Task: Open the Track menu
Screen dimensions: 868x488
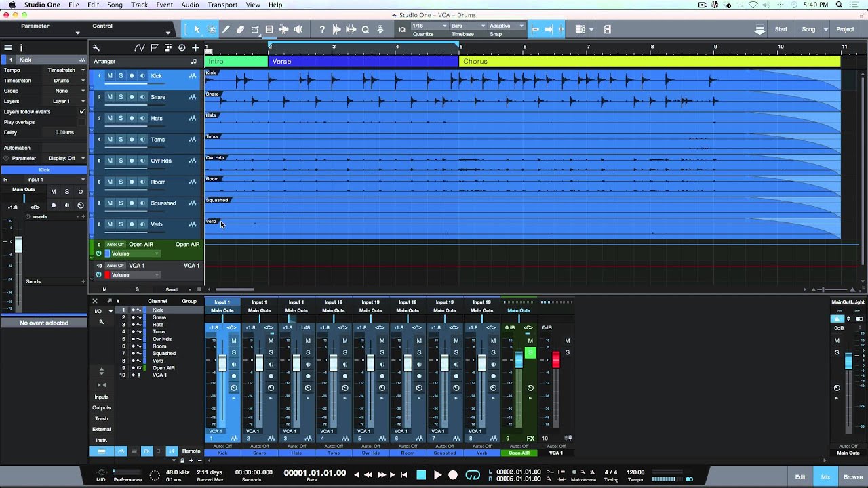Action: (139, 5)
